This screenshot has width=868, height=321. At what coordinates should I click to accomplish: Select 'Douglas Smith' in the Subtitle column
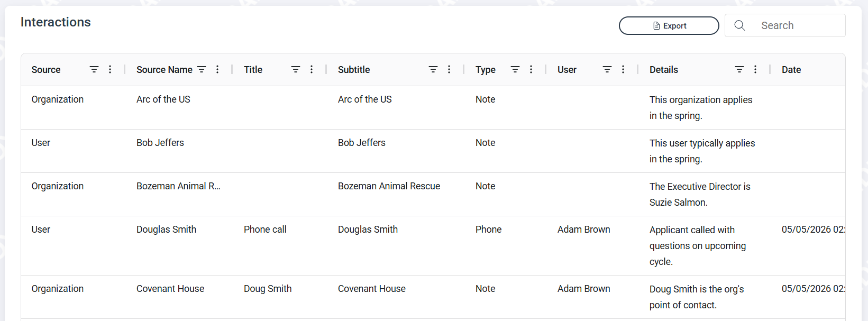[x=368, y=230]
